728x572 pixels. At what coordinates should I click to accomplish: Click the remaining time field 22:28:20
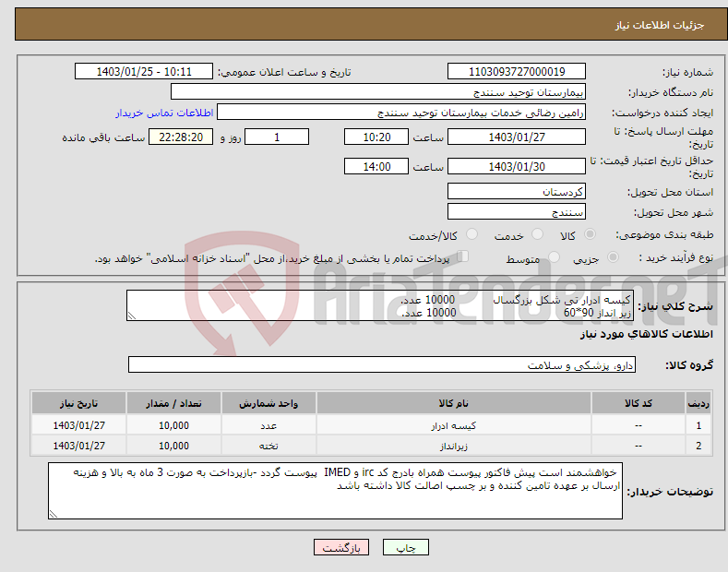click(181, 137)
